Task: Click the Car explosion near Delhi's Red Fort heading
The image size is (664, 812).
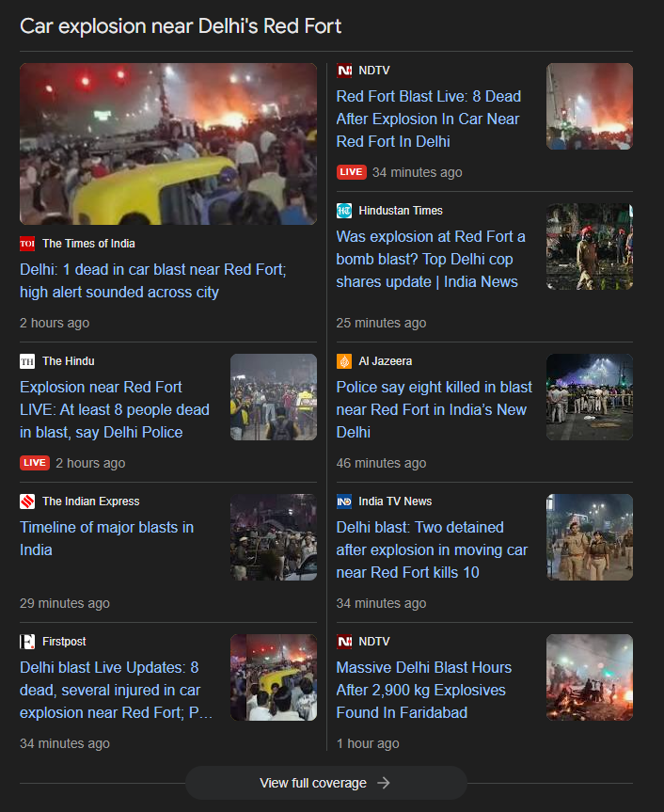Action: [181, 26]
